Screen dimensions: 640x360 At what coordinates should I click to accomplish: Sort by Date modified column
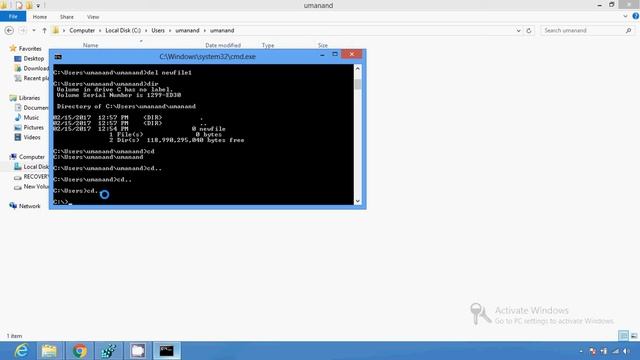coord(223,45)
